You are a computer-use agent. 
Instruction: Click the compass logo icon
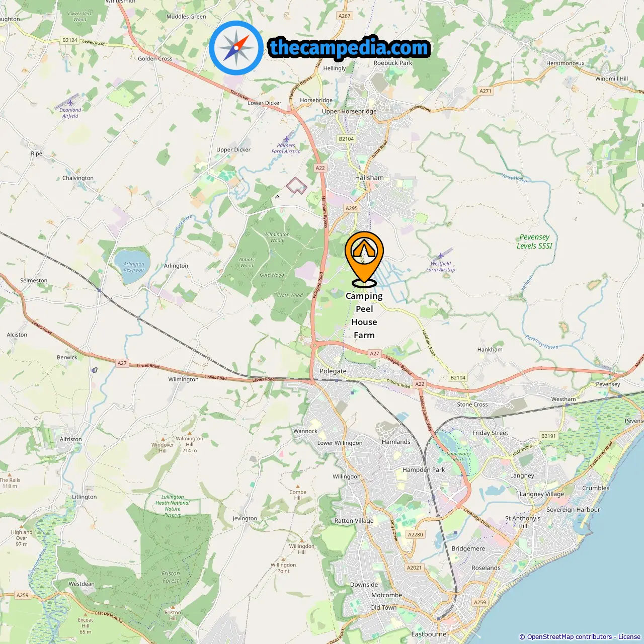tap(236, 48)
